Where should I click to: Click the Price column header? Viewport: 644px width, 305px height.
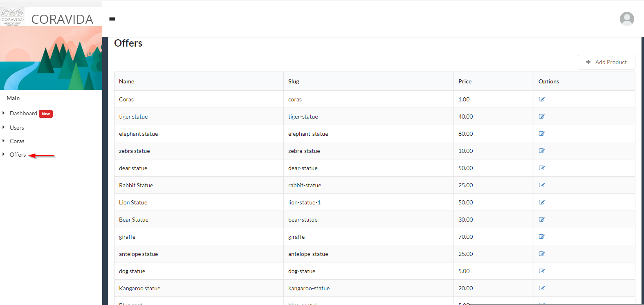[465, 81]
